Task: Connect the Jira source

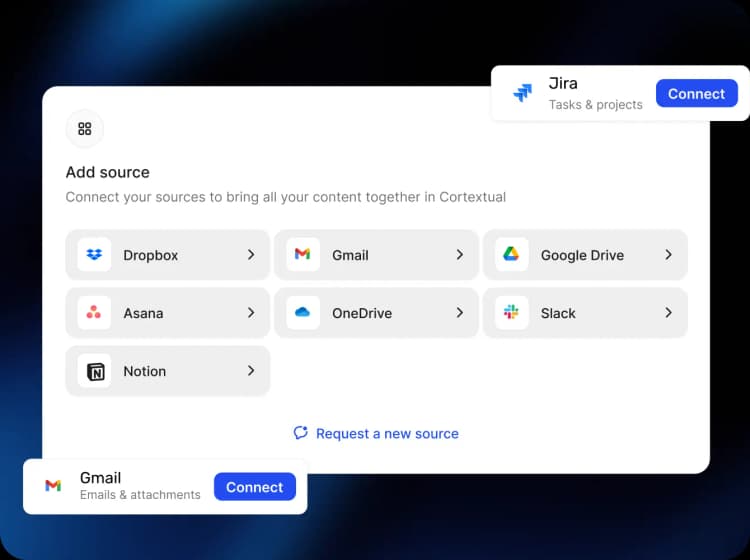Action: [696, 93]
